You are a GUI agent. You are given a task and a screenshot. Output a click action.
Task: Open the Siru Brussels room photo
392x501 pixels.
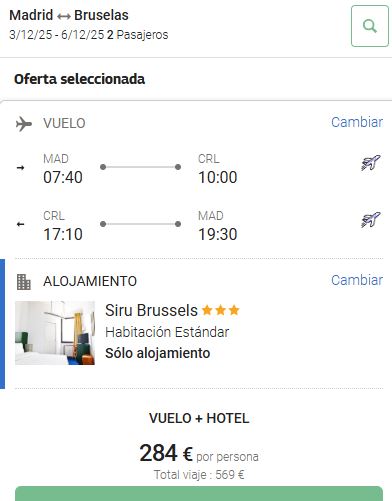coord(55,333)
